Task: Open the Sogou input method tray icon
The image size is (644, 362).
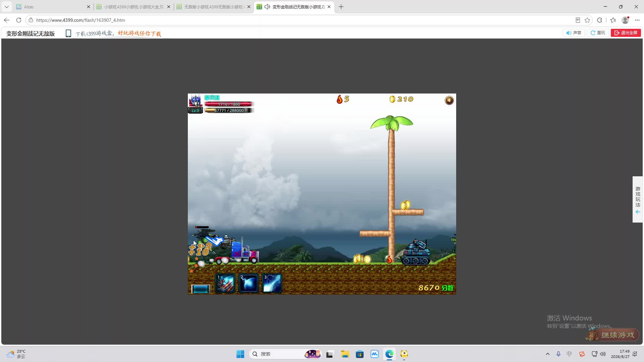Action: (582, 354)
